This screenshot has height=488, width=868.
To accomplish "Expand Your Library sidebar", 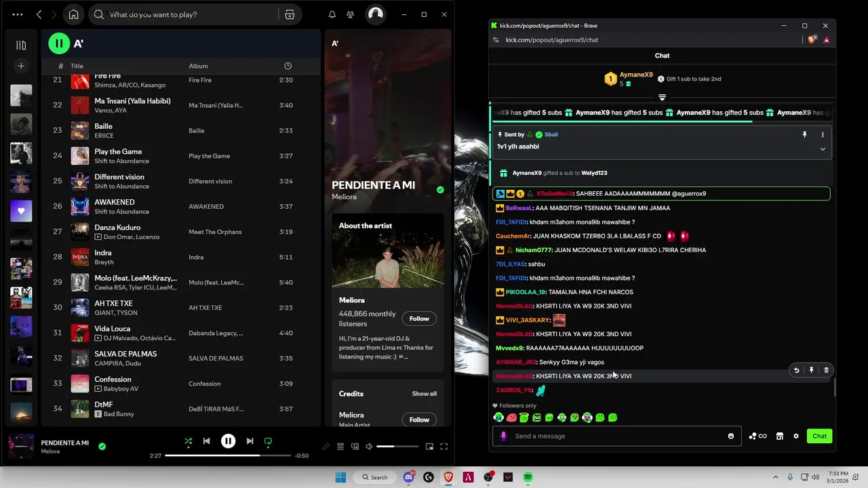I will pyautogui.click(x=21, y=45).
